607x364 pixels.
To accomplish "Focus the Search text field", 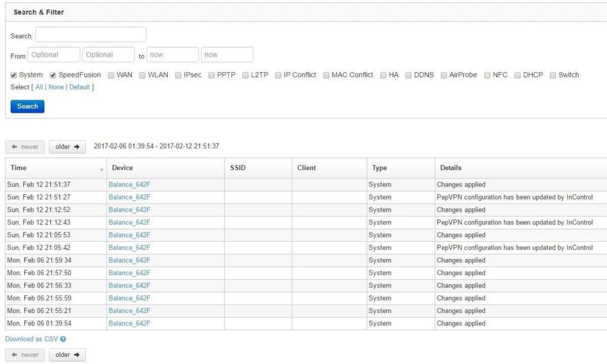I will [91, 35].
